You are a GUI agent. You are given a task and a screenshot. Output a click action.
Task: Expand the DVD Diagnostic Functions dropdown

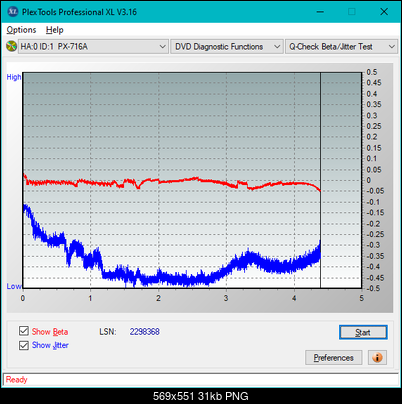[226, 47]
